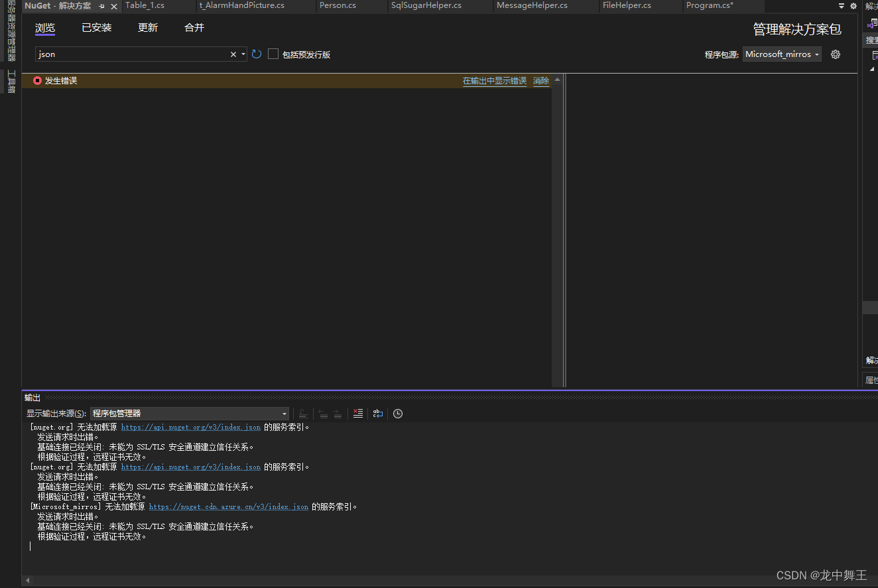This screenshot has width=878, height=588.
Task: Dismiss the error bar via 消除 link
Action: [541, 81]
